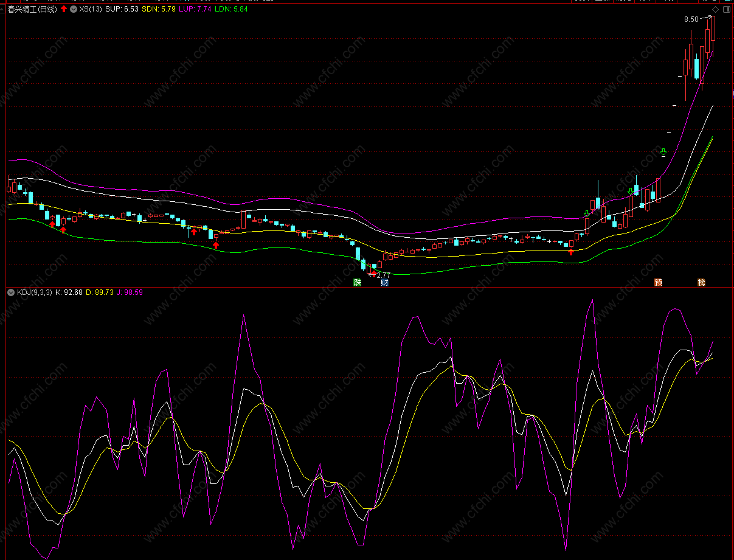
Task: Click the yellow SDN: 5.79 value
Action: click(x=159, y=9)
